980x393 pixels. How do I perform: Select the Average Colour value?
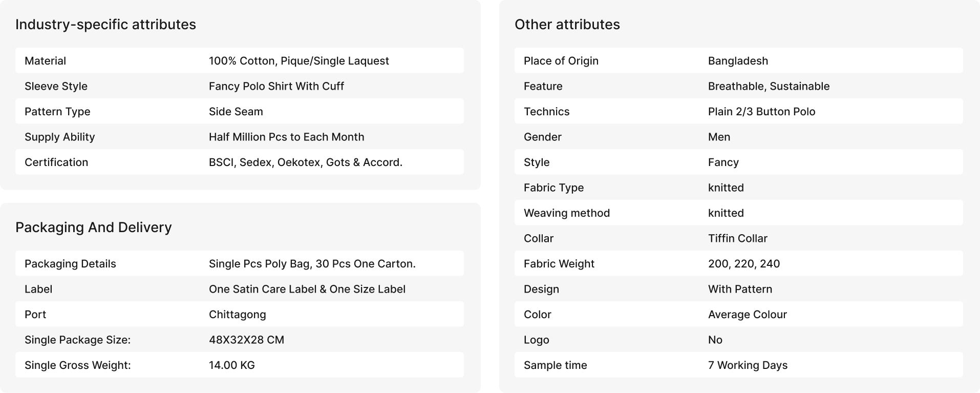(x=748, y=315)
